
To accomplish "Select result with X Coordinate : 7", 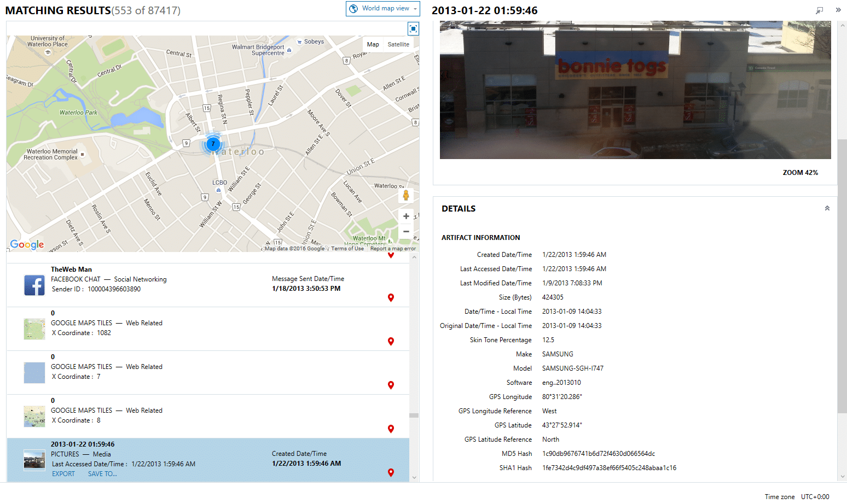I will click(x=208, y=372).
